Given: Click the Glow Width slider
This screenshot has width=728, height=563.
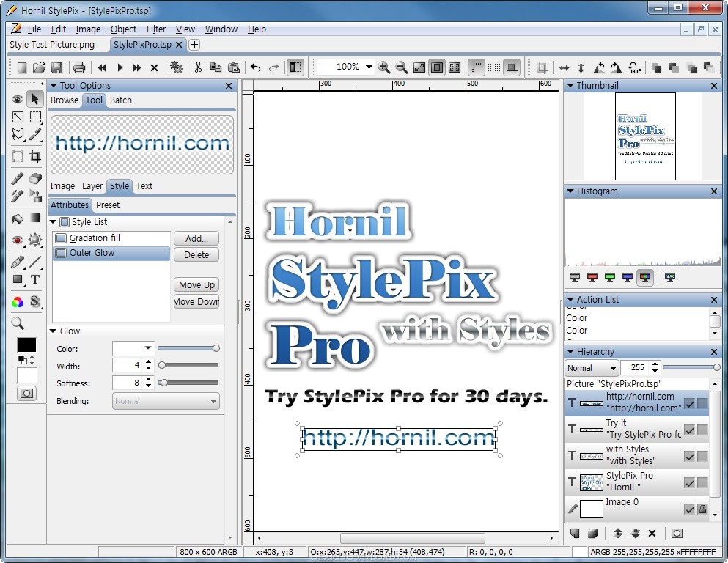Looking at the screenshot, I should pyautogui.click(x=188, y=365).
